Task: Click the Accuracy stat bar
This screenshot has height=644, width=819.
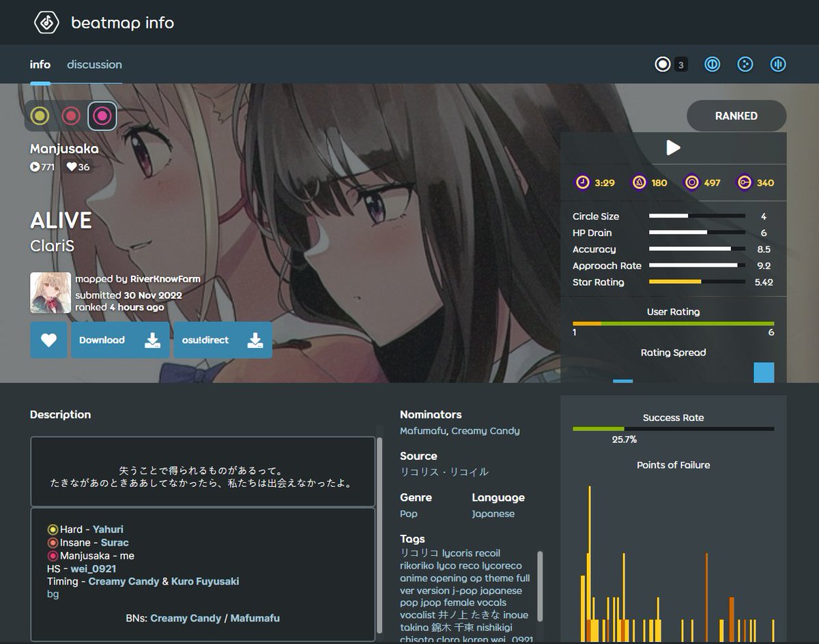Action: pyautogui.click(x=697, y=249)
